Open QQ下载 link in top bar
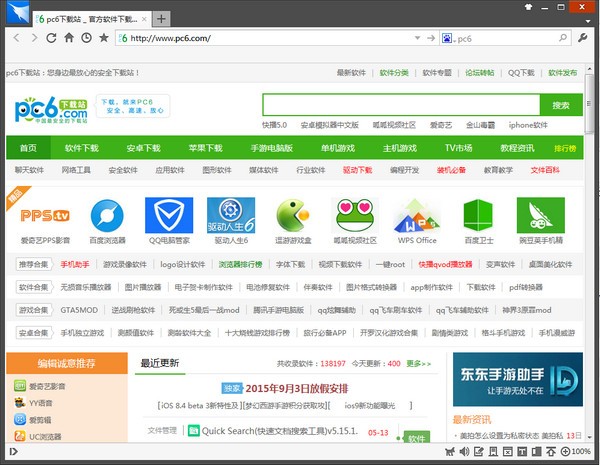Image resolution: width=600 pixels, height=465 pixels. [x=521, y=73]
